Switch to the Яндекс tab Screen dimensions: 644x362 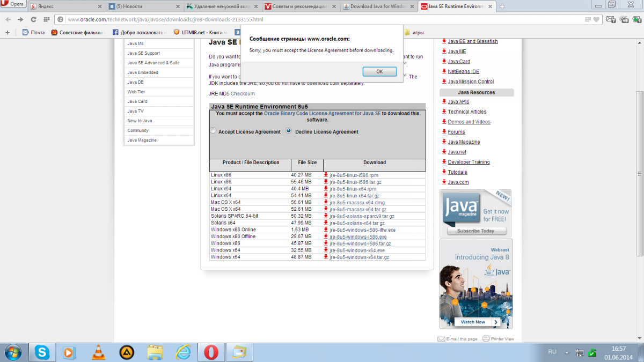click(64, 6)
